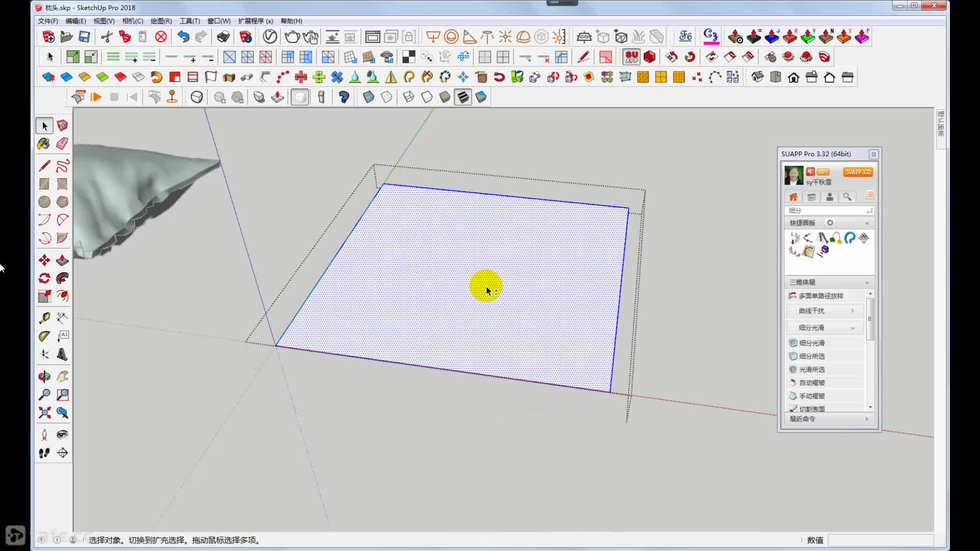Select the Follow Me tool
Image resolution: width=980 pixels, height=551 pixels.
pyautogui.click(x=62, y=278)
